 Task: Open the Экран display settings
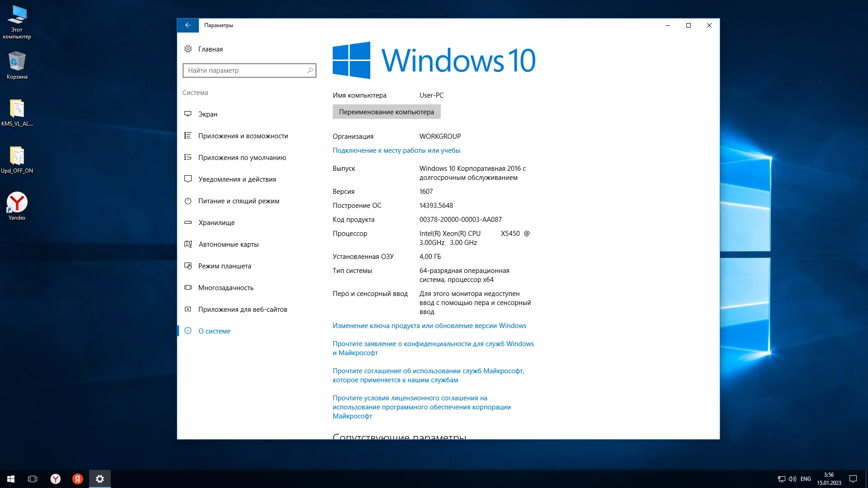pyautogui.click(x=208, y=114)
